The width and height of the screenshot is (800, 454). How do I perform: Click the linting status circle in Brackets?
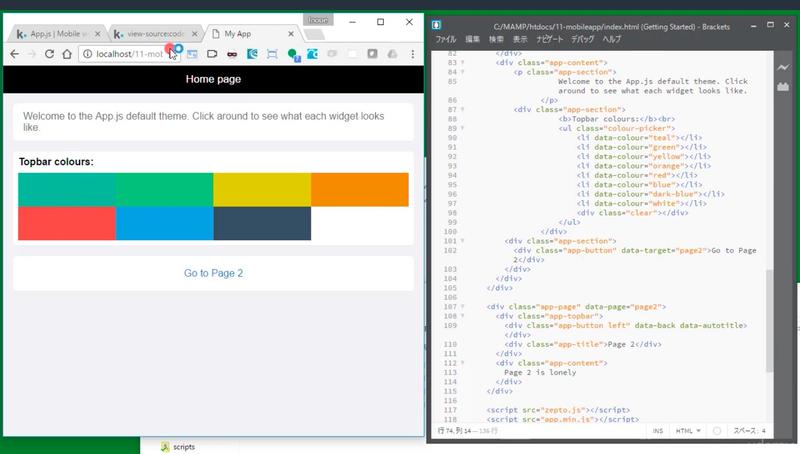[x=717, y=431]
